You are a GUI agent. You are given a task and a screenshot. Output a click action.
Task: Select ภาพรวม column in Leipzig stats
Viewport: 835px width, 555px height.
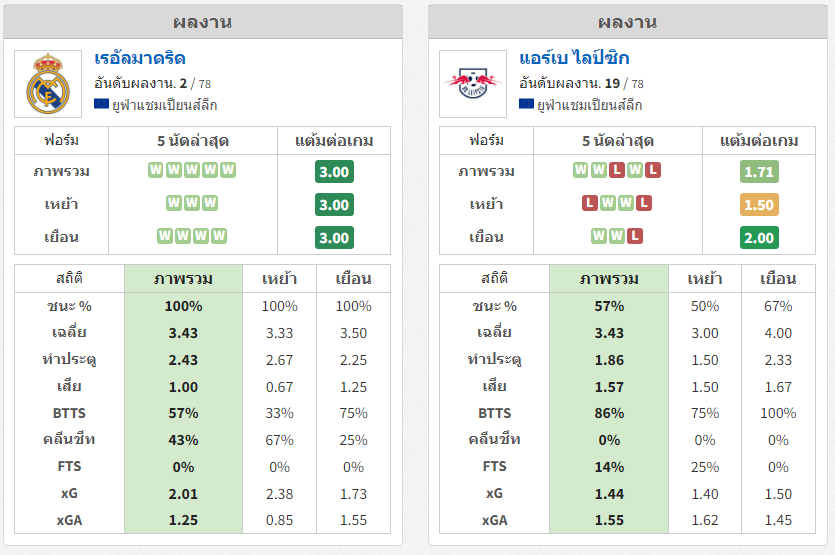[x=609, y=279]
